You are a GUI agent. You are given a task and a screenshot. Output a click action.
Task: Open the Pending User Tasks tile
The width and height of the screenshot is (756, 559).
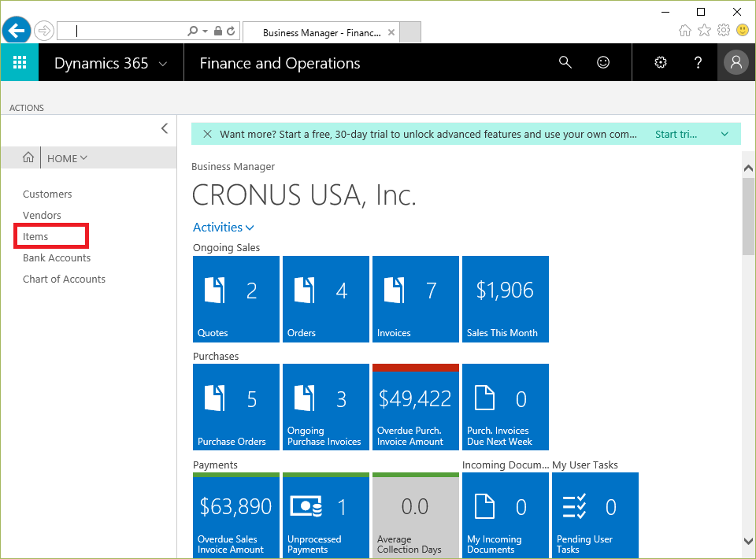click(x=595, y=515)
